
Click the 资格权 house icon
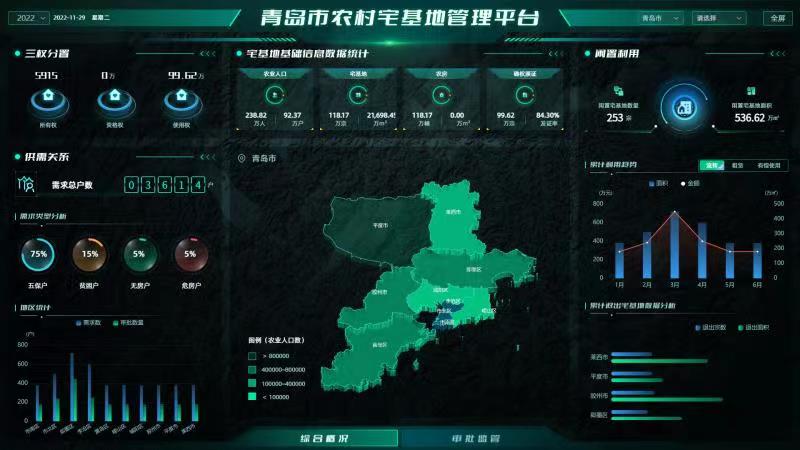pos(114,98)
